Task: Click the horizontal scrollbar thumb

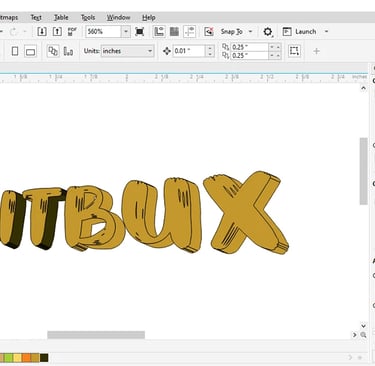Action: click(x=96, y=335)
